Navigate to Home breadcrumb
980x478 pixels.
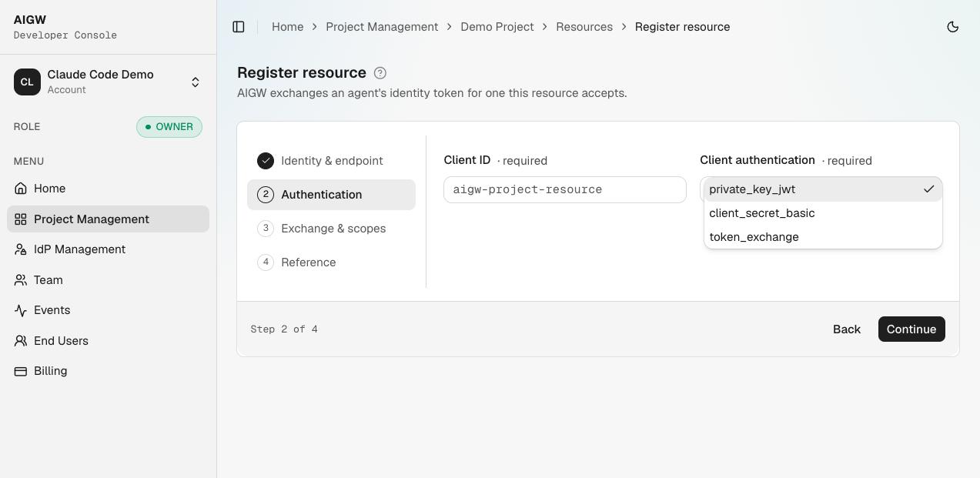click(288, 27)
